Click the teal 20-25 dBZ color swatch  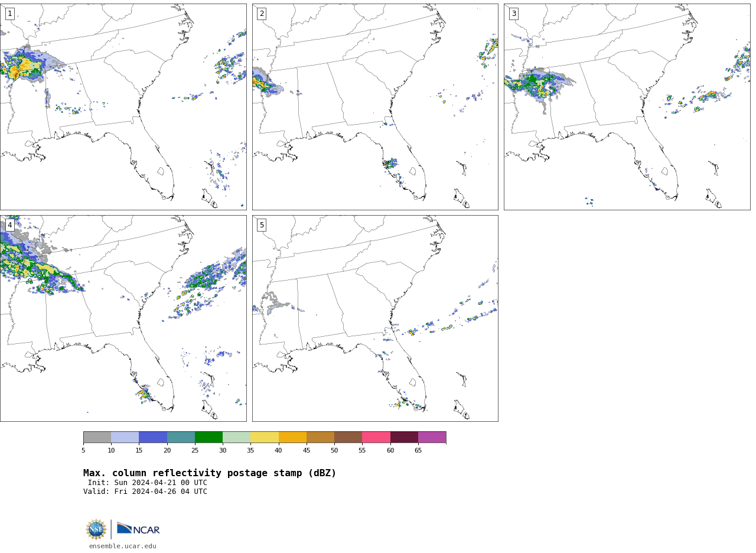point(181,437)
